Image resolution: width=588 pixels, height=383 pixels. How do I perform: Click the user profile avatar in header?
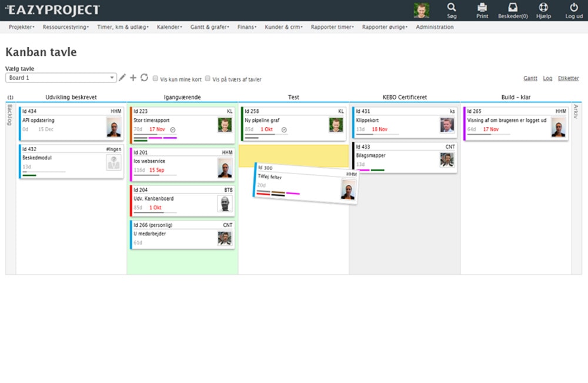point(421,10)
